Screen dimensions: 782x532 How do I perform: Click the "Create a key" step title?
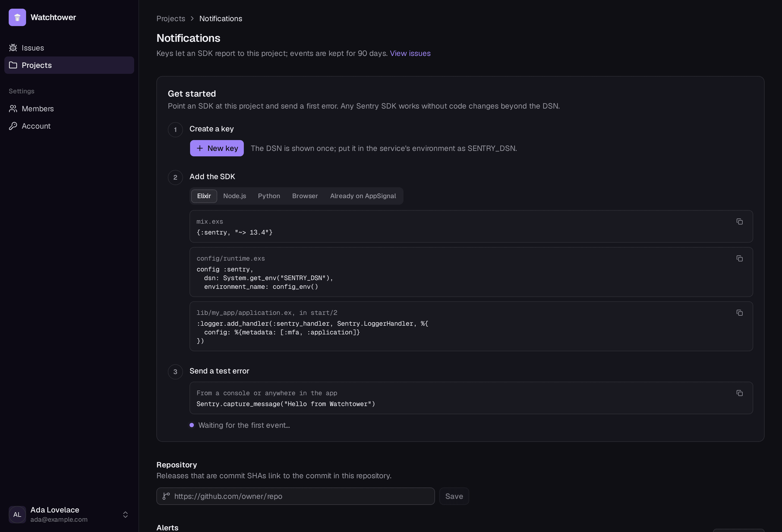(x=212, y=129)
